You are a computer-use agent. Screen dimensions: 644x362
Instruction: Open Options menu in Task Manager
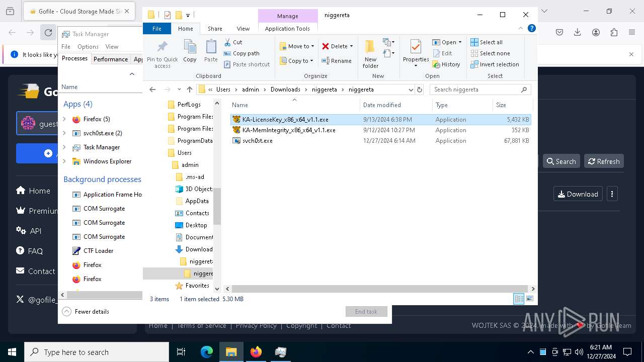pyautogui.click(x=88, y=46)
